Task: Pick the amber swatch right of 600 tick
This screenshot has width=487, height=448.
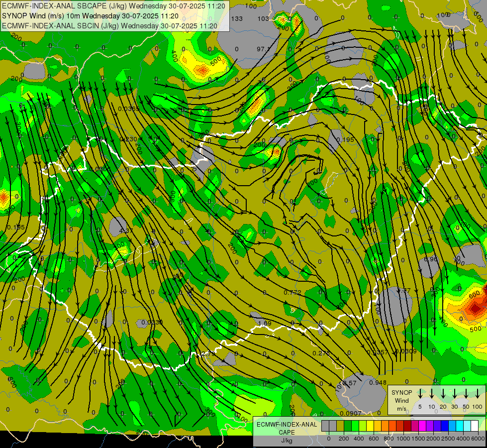Action: [378, 426]
